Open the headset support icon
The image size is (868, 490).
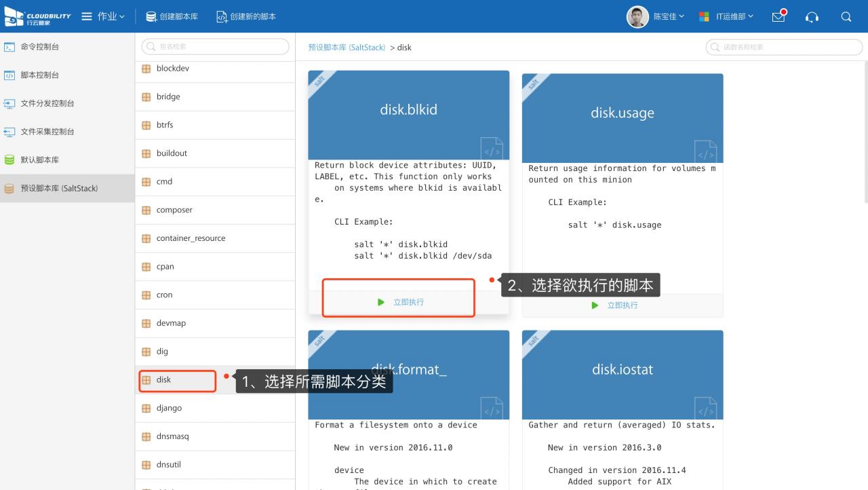pos(812,17)
